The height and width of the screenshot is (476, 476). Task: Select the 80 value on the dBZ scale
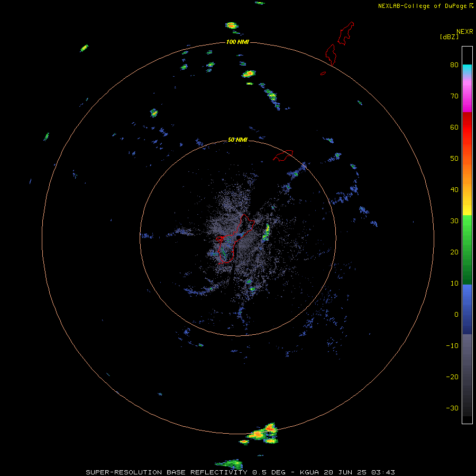(454, 65)
